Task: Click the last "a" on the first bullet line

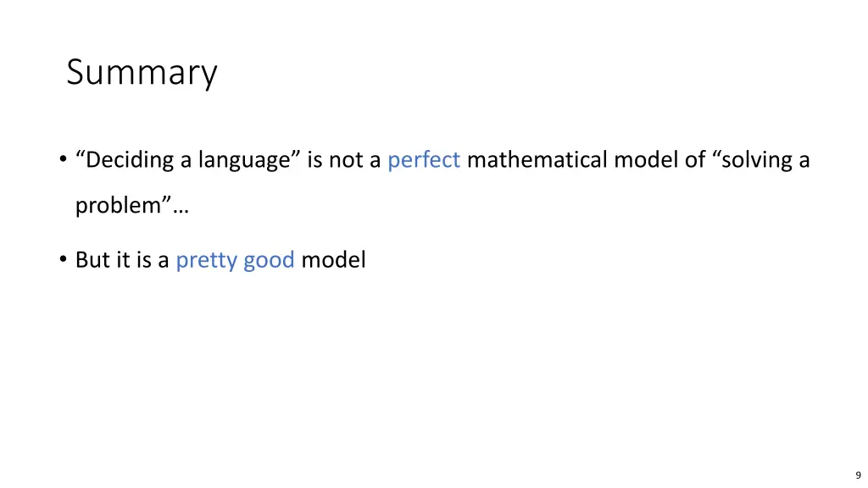Action: pos(804,160)
